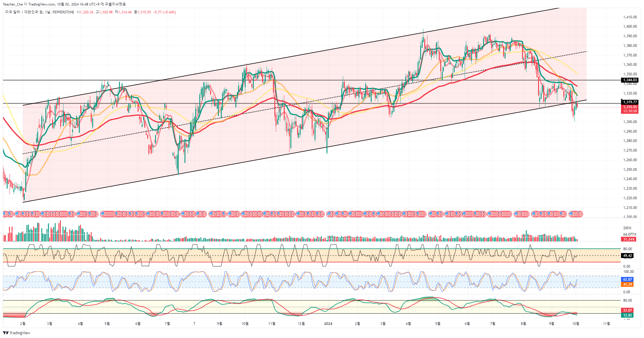Image resolution: width=644 pixels, height=338 pixels.
Task: Click the TradingView logo at the bottom
Action: pyautogui.click(x=17, y=333)
